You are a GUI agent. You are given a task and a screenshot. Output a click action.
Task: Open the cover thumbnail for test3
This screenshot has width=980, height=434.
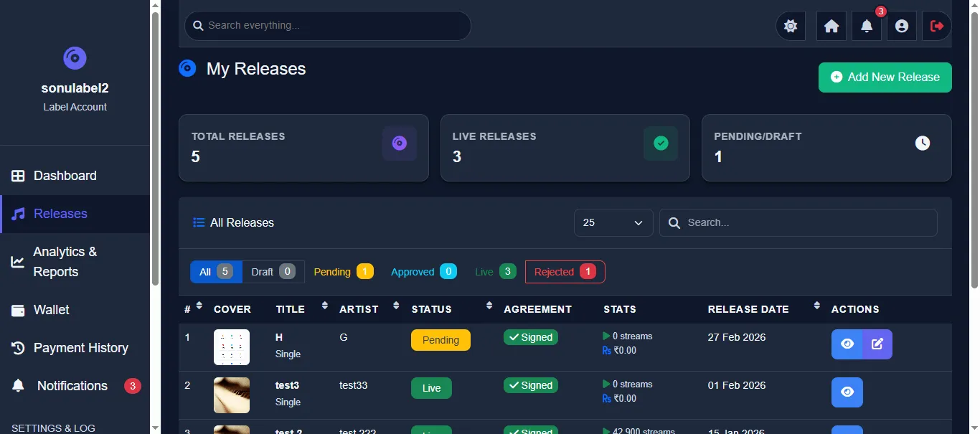point(232,395)
